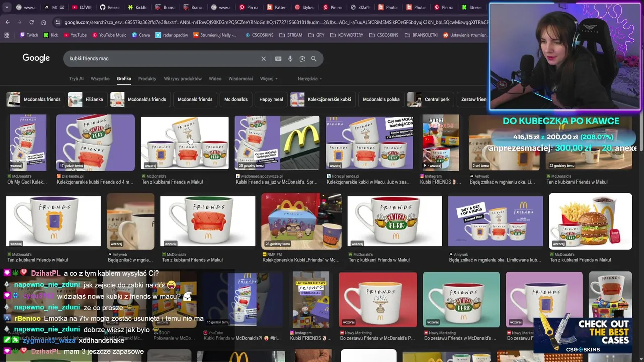Switch to Wiadomości results

coord(240,79)
